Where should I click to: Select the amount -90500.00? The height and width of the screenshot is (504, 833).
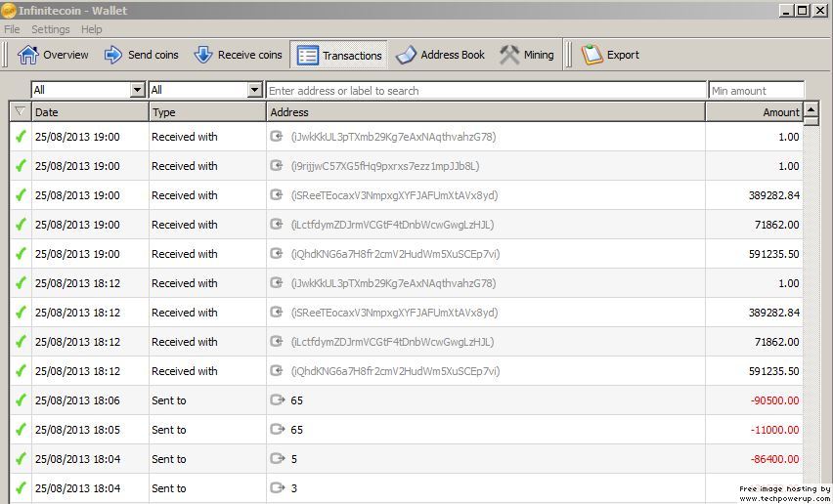tap(775, 400)
